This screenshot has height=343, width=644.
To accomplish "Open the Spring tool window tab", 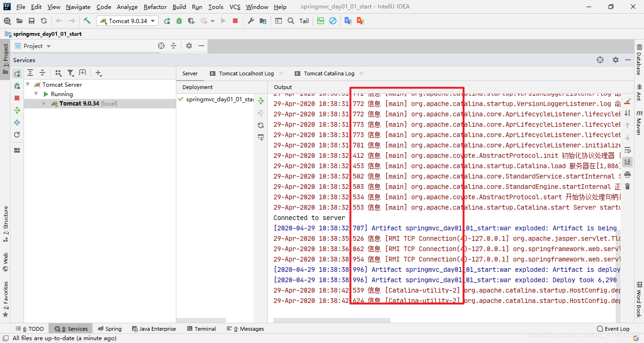I will [109, 329].
